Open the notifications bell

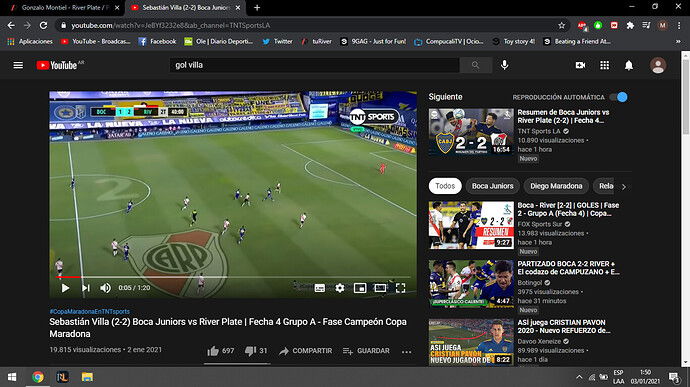pyautogui.click(x=629, y=65)
